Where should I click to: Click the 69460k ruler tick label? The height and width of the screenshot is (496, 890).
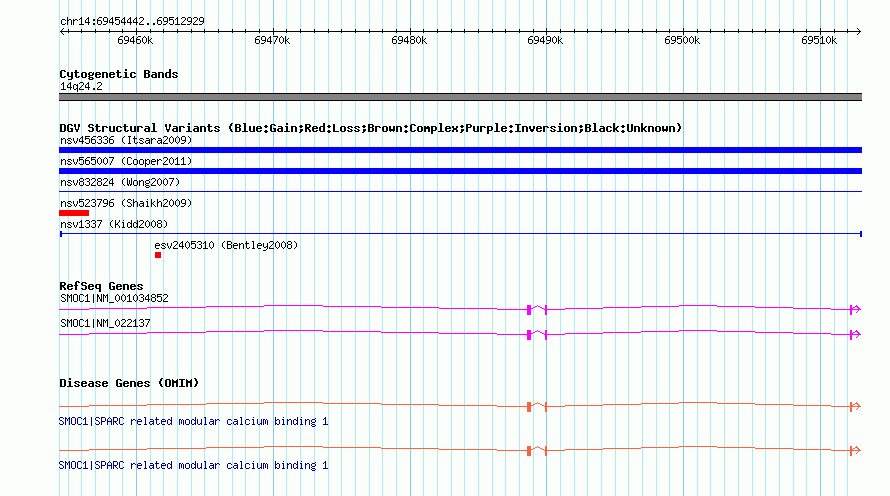coord(135,40)
